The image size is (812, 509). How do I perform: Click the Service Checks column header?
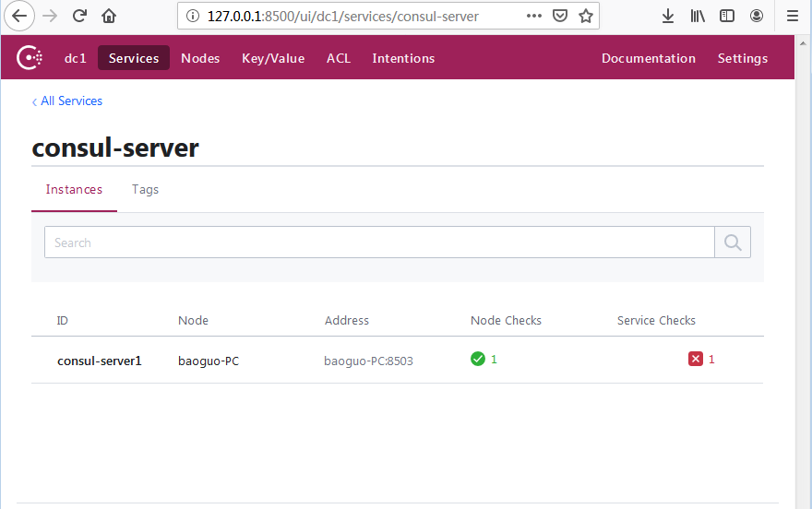[x=656, y=320]
